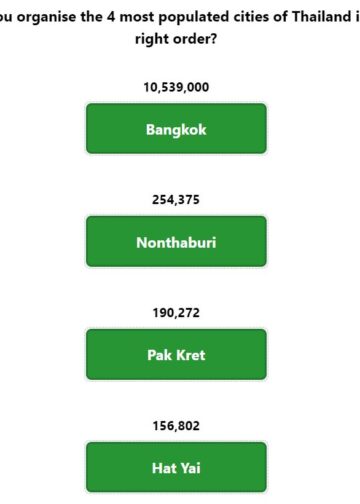Click the 254,375 population number
Viewport: 360px width, 504px height.
click(x=176, y=200)
